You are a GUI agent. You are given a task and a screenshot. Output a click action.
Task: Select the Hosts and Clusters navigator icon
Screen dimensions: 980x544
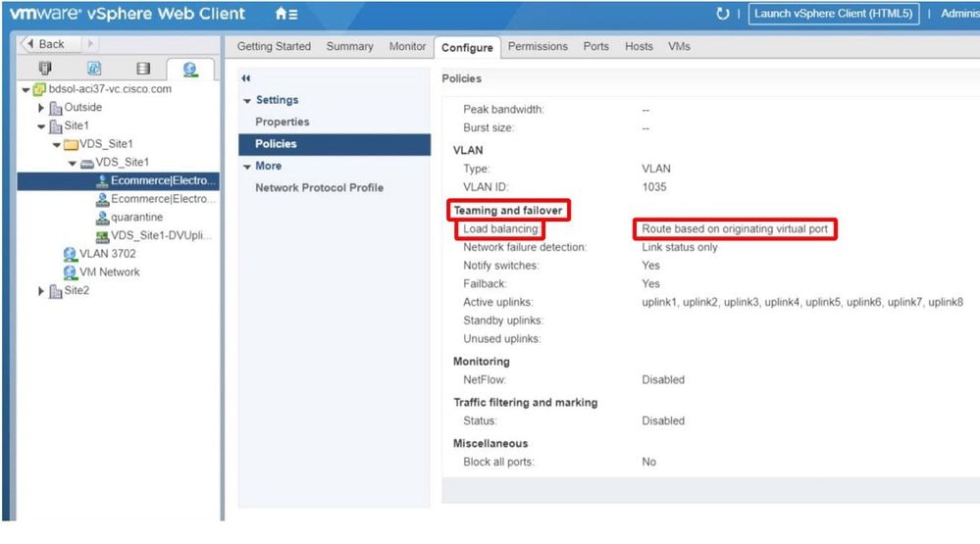(x=45, y=68)
